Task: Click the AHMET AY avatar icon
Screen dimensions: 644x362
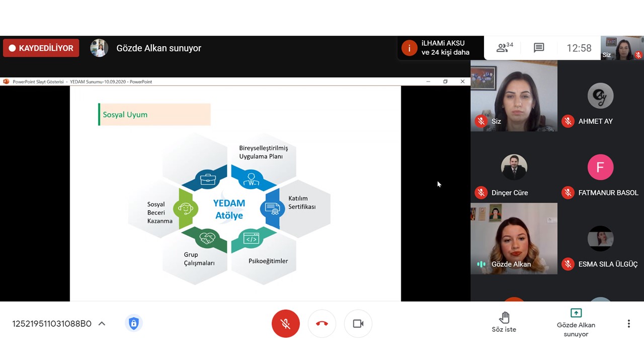Action: (x=600, y=96)
